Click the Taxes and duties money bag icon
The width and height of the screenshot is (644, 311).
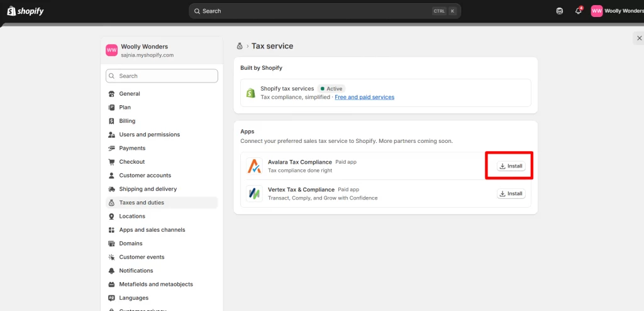point(111,202)
